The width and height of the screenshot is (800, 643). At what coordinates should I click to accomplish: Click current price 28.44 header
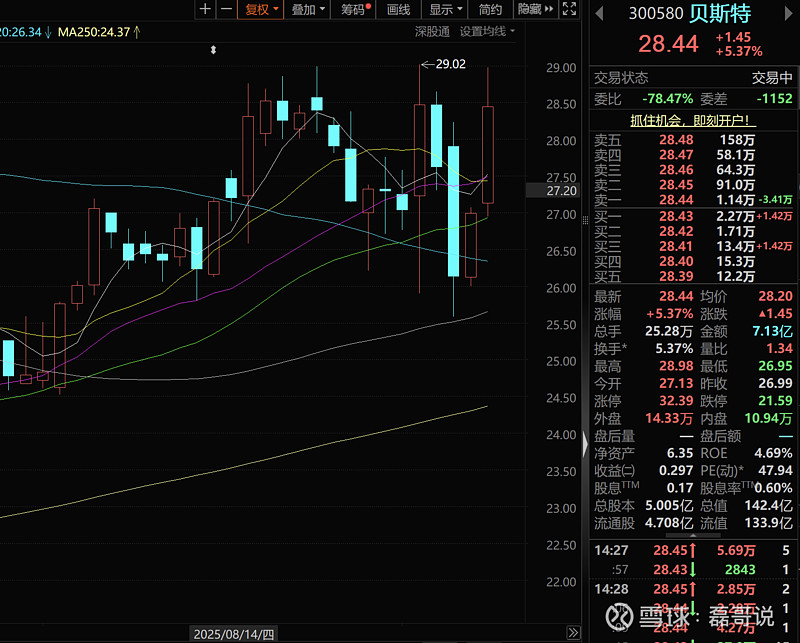click(x=668, y=44)
